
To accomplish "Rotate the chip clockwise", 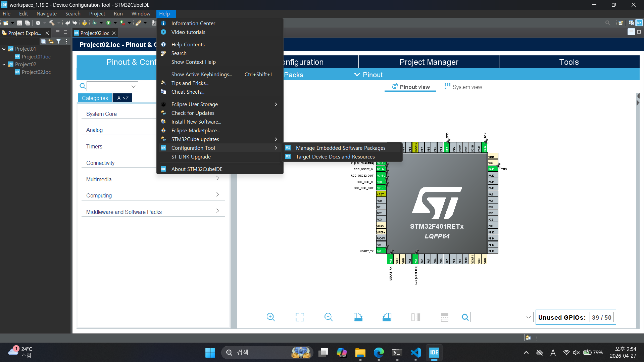I will [358, 317].
